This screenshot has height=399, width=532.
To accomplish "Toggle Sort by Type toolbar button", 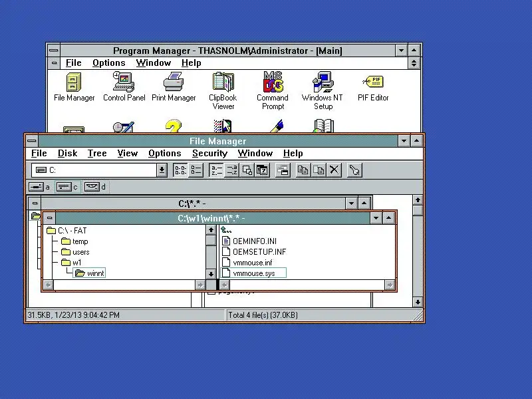I will point(231,170).
